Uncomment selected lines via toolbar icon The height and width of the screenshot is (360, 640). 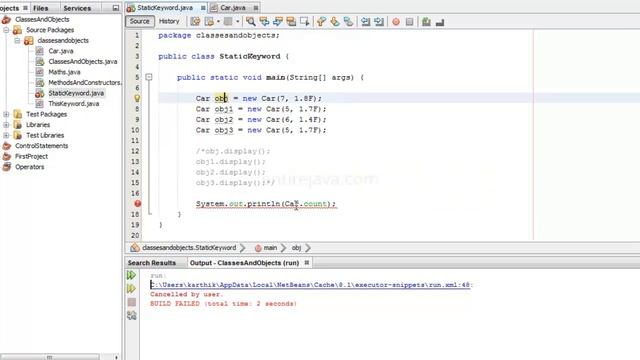[x=440, y=22]
